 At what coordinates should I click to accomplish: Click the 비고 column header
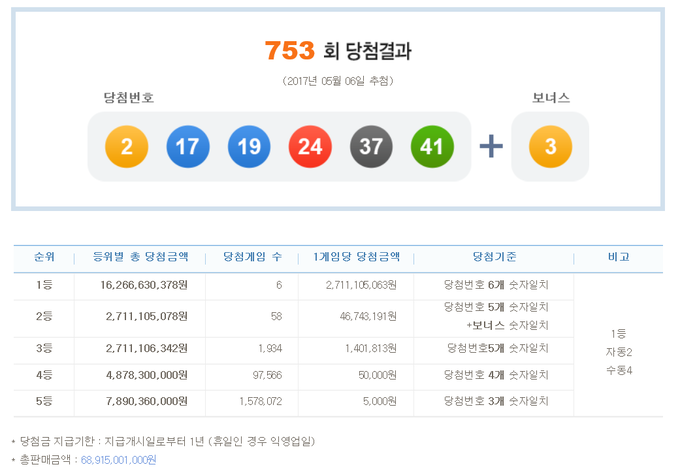619,257
